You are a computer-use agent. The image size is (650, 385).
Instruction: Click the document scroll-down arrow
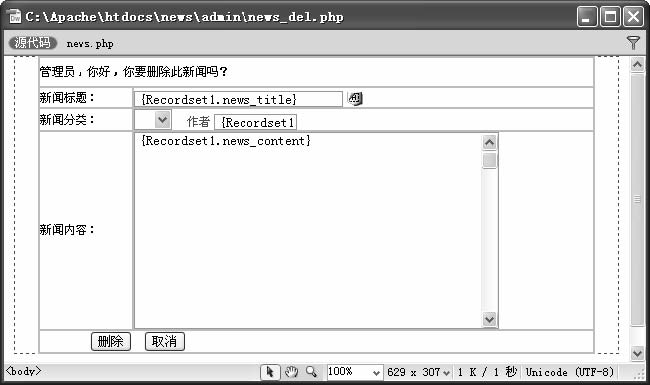click(x=637, y=354)
